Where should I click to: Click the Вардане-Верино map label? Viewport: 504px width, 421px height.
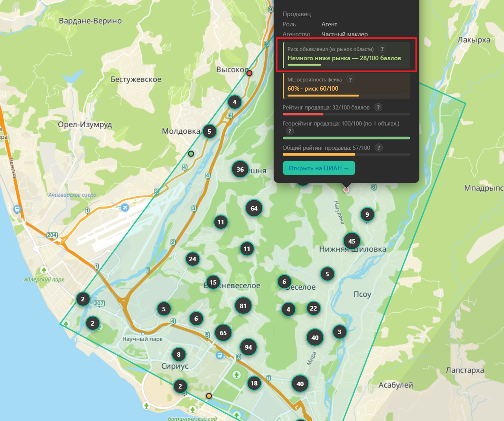(90, 21)
